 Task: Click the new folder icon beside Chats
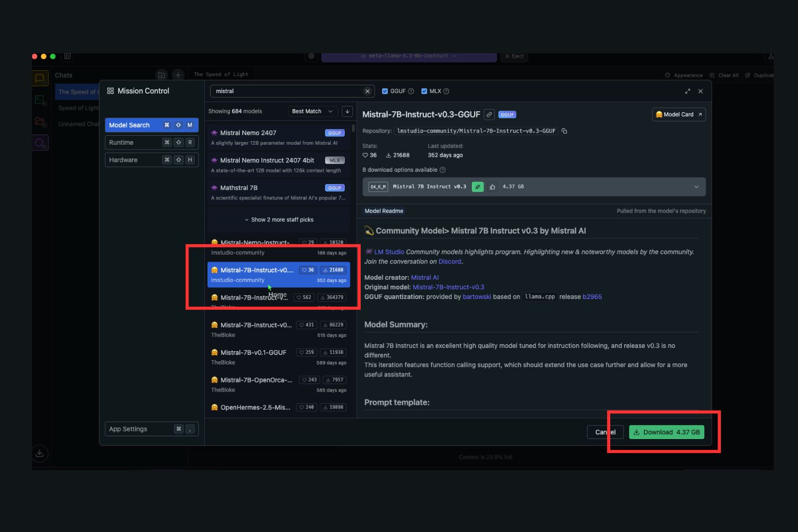(162, 75)
